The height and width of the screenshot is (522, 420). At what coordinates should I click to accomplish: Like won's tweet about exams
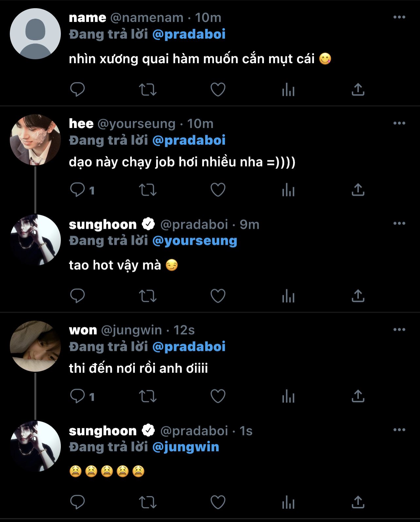click(x=218, y=396)
